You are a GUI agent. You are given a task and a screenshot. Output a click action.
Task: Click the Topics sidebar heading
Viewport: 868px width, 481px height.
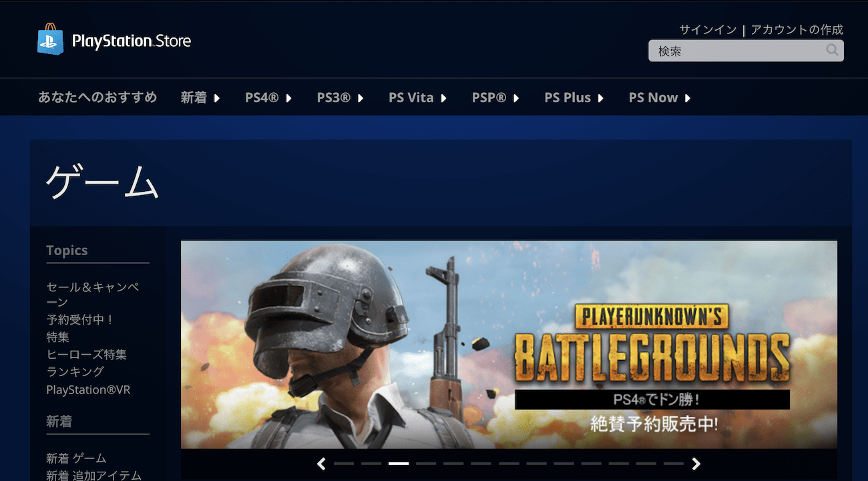(x=67, y=251)
